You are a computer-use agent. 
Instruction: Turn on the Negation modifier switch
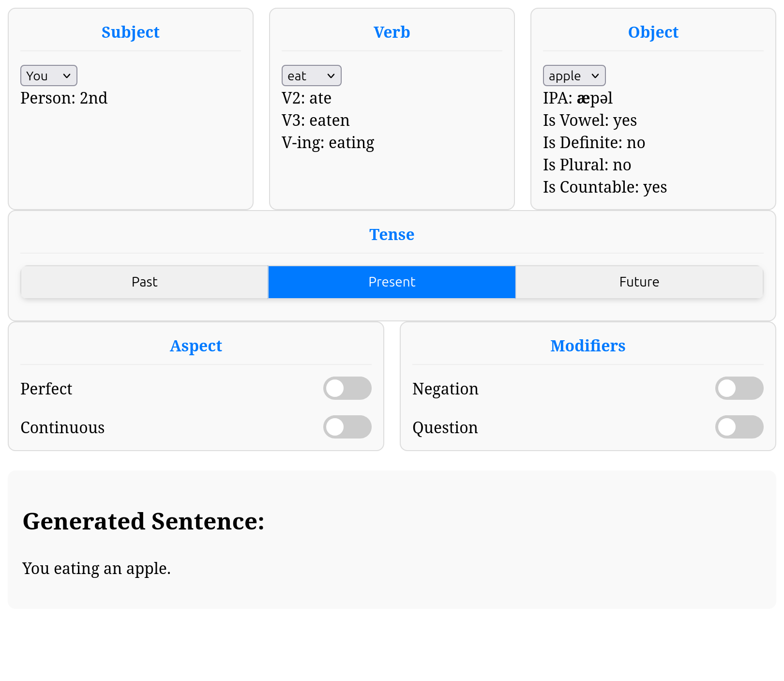739,388
